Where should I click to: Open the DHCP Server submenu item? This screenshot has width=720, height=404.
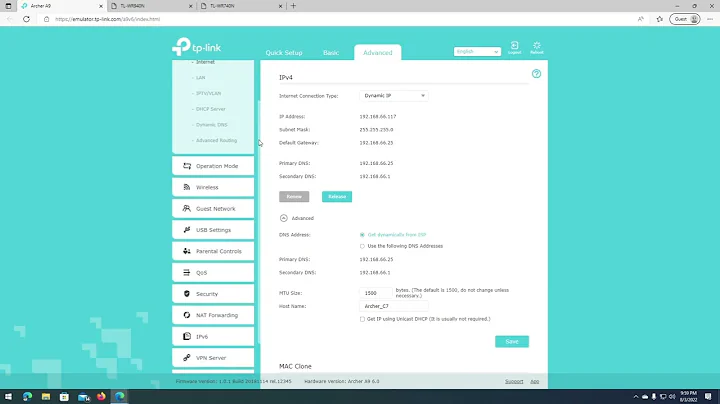pos(210,109)
